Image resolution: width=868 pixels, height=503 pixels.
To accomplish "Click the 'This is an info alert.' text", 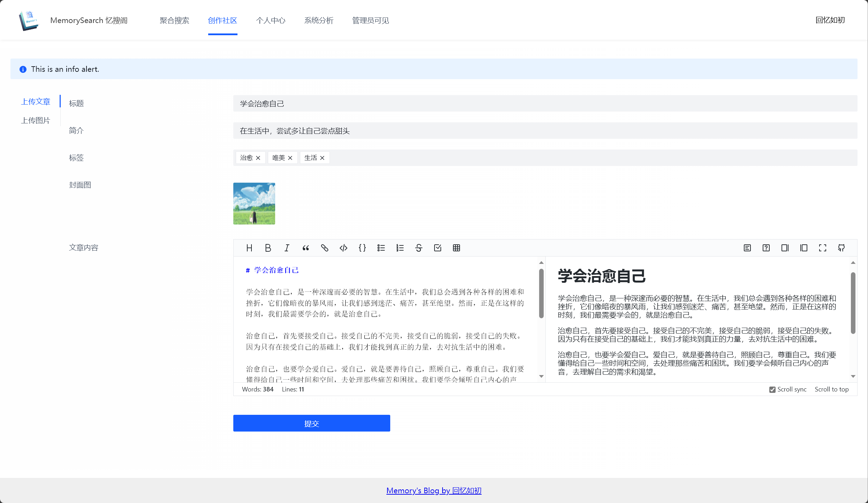I will click(x=65, y=69).
